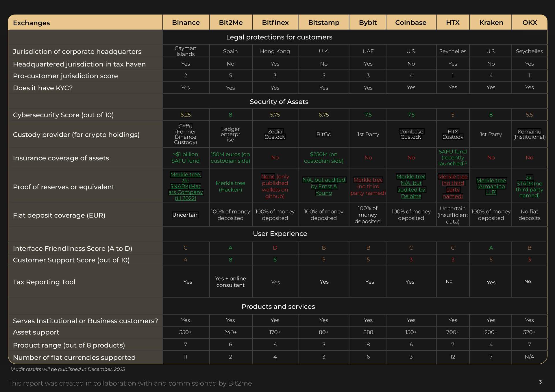The width and height of the screenshot is (555, 392).
Task: Click 'Proof of reserves or equivalent' label
Action: coord(64,187)
